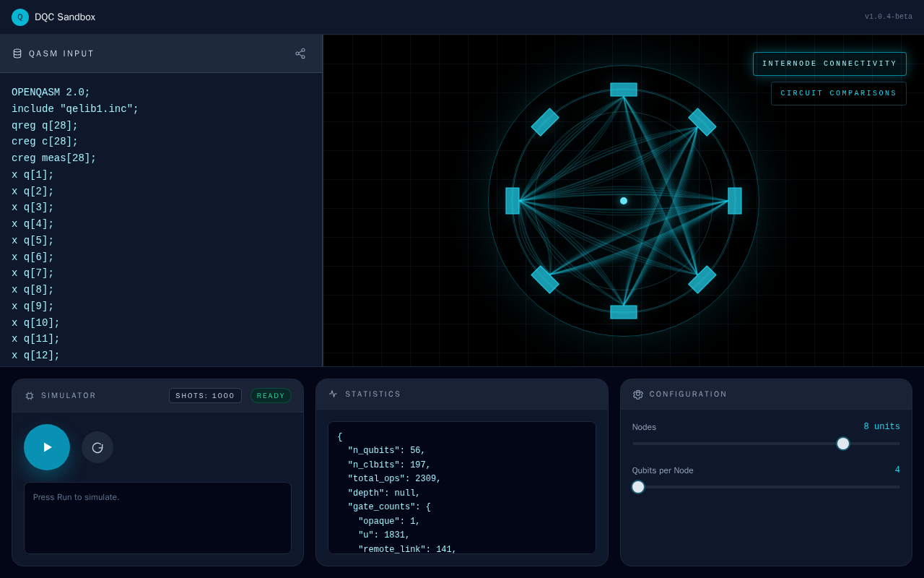
Task: Click the database icon beside QASM INPUT
Action: coord(17,53)
